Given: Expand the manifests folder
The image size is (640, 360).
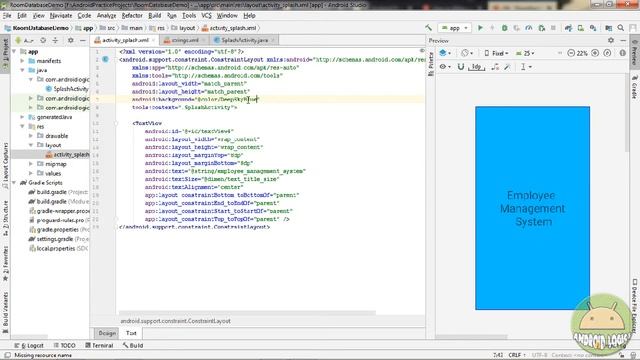Looking at the screenshot, I should pos(22,61).
